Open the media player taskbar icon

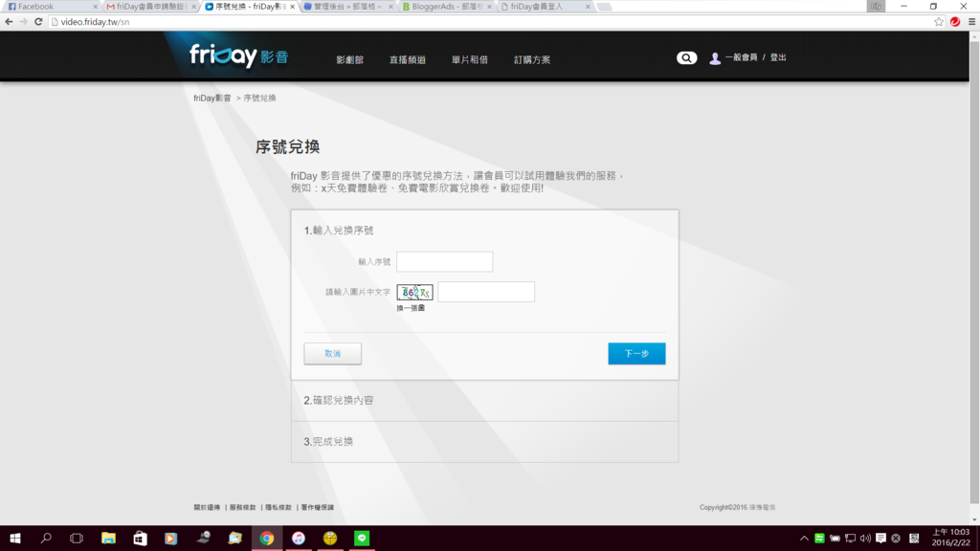pyautogui.click(x=170, y=538)
